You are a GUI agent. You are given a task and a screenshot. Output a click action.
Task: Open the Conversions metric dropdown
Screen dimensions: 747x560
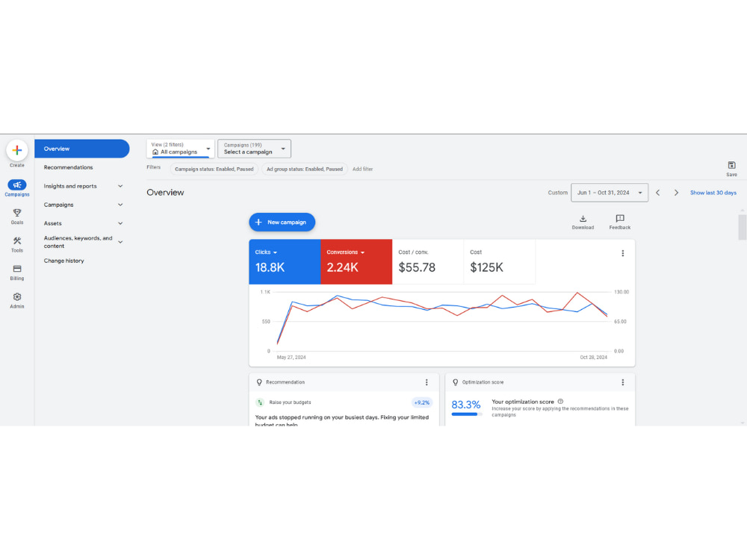point(345,252)
